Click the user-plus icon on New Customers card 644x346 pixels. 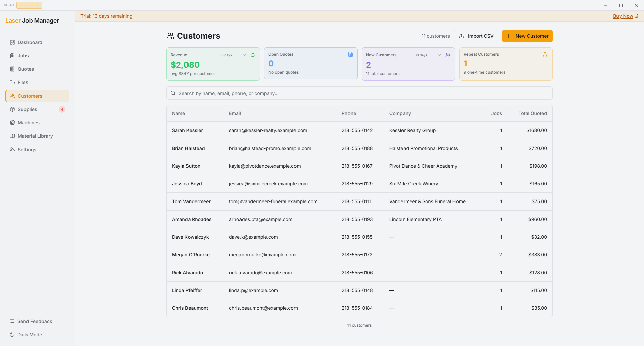click(448, 55)
